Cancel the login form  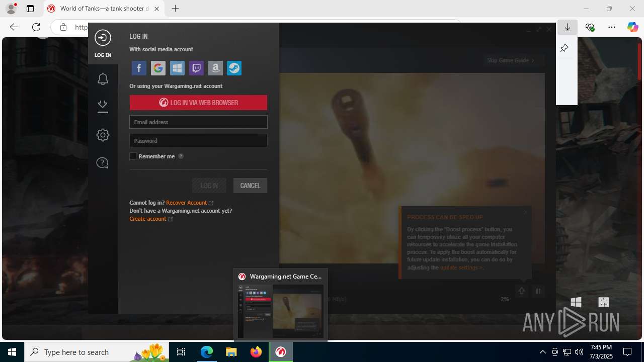coord(250,186)
